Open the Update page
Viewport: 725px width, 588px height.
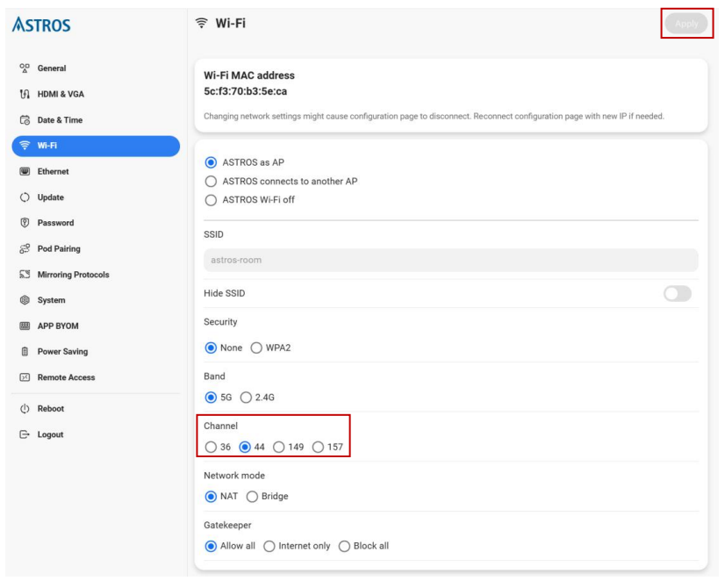click(96, 197)
